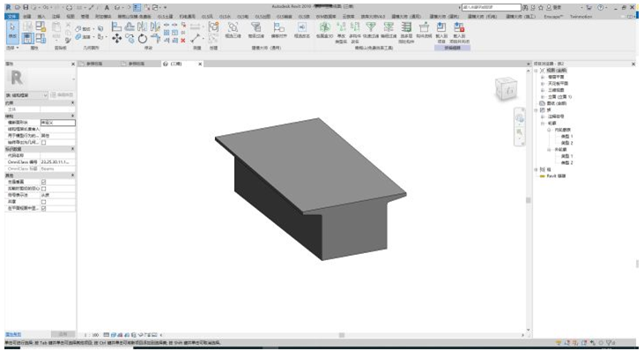Switch to the {三维} view tab

(176, 63)
